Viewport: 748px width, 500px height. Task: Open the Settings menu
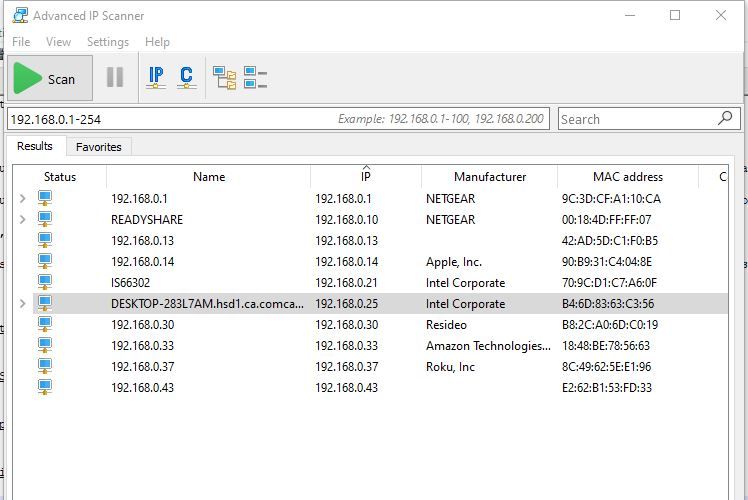click(107, 42)
